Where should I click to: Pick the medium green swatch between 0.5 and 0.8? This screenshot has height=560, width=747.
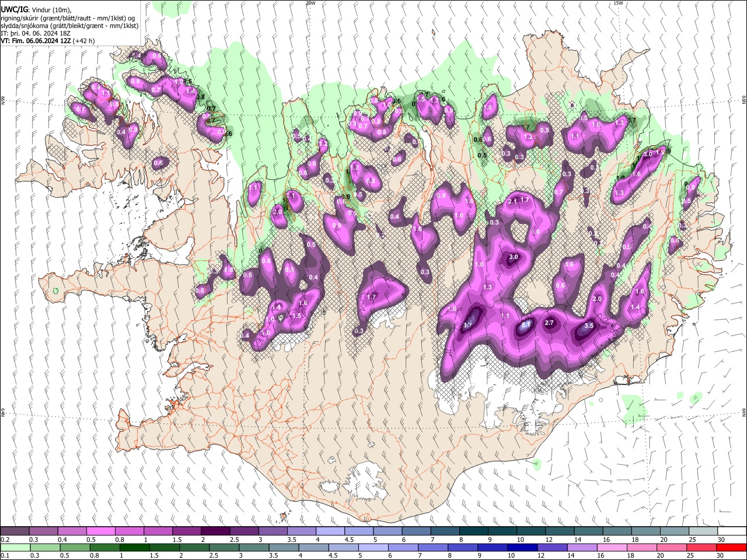click(x=75, y=547)
